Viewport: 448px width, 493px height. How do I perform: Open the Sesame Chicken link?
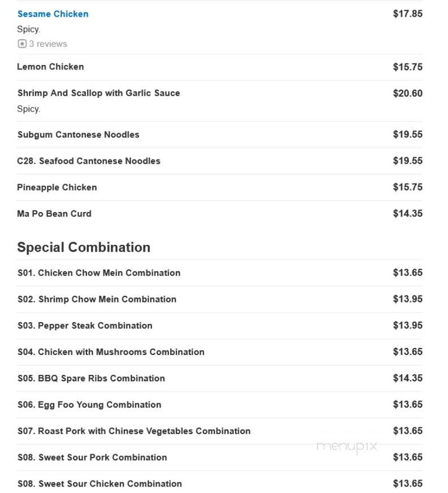[53, 14]
